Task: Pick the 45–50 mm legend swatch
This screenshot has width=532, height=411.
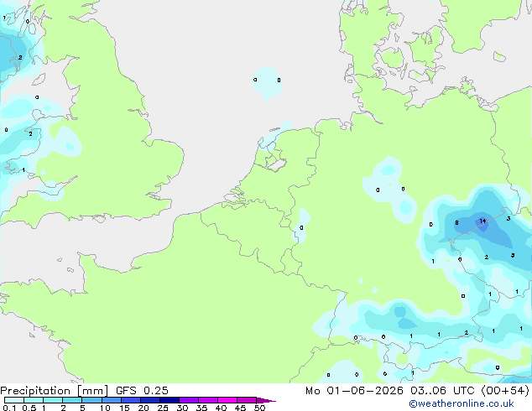Action: pos(247,400)
